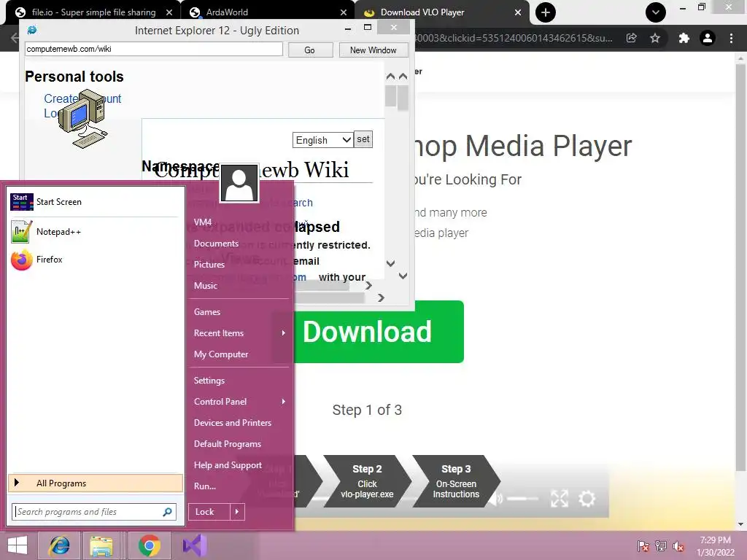Click the desktop computer image on wiki page

click(83, 119)
